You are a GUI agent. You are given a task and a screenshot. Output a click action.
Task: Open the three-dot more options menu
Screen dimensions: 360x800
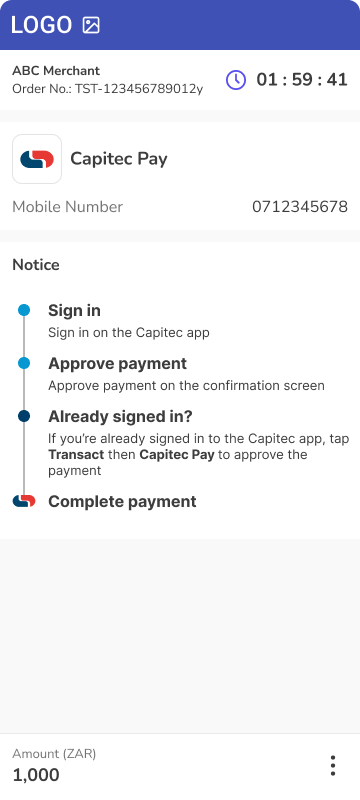click(333, 766)
